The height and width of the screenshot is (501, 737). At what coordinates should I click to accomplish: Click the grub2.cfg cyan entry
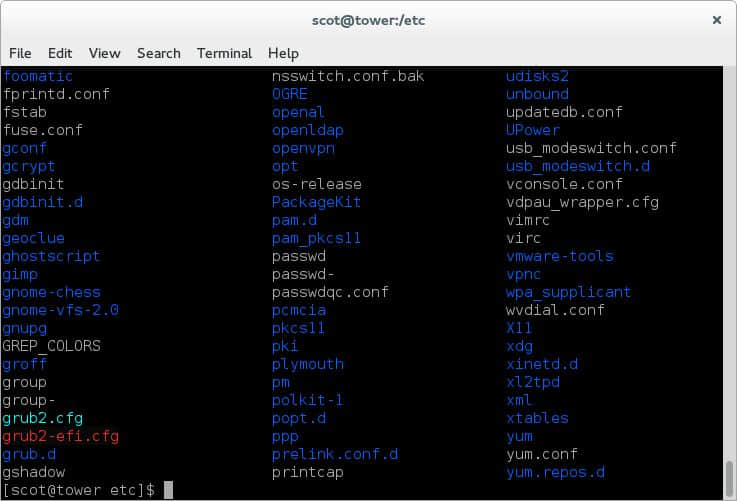tap(42, 418)
